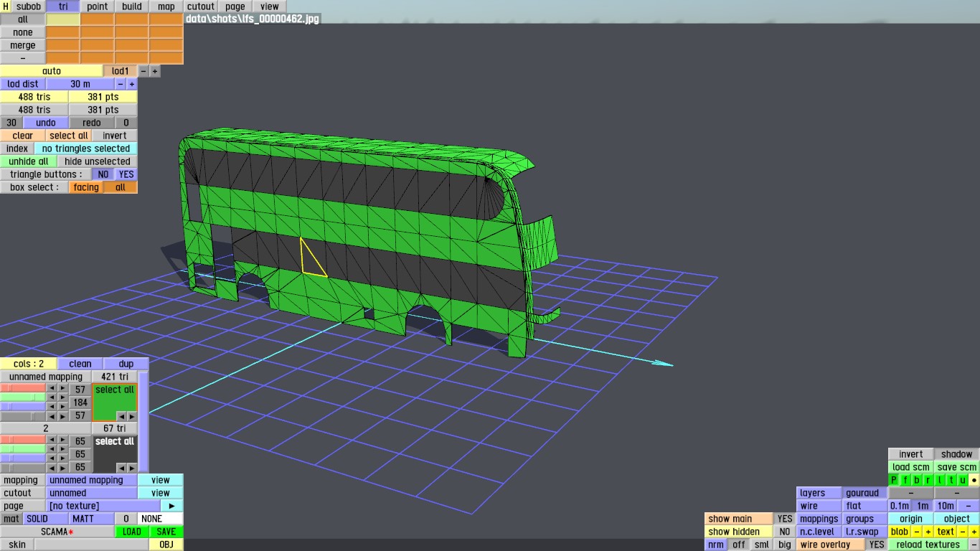Viewport: 980px width, 551px height.
Task: Select the u view letter button
Action: tap(963, 480)
